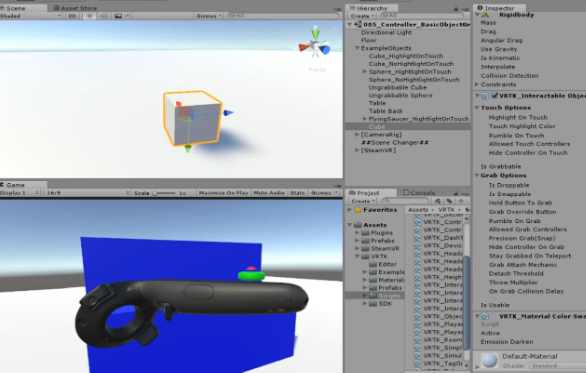586x373 pixels.
Task: Select the VRTK_Dash script icon
Action: tap(418, 238)
